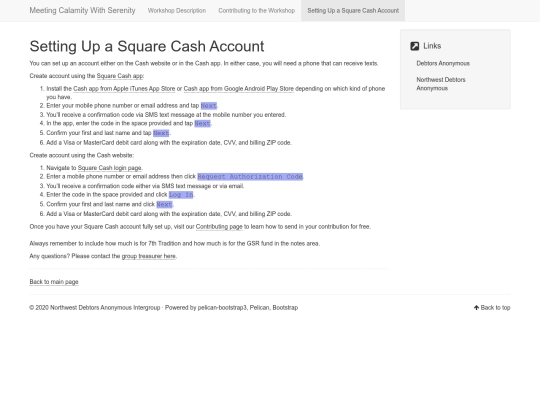Click Back to top link in footer
Screen dimensions: 540x405
click(492, 308)
